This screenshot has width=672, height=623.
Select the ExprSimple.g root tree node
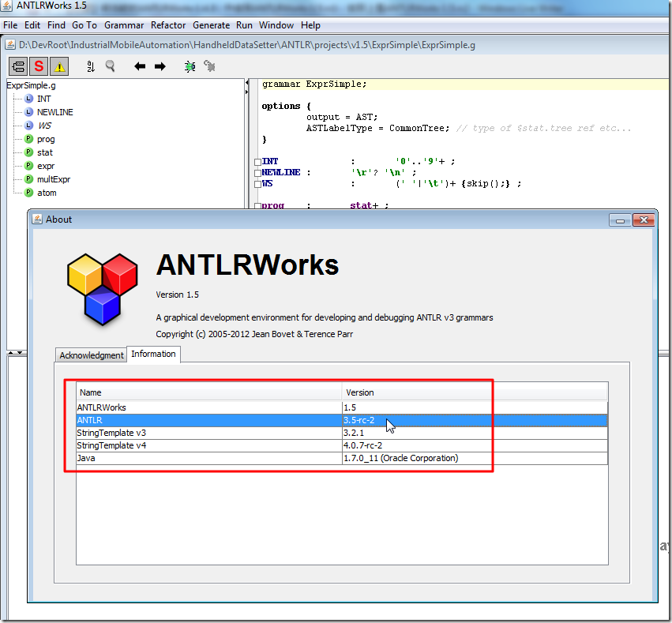31,85
